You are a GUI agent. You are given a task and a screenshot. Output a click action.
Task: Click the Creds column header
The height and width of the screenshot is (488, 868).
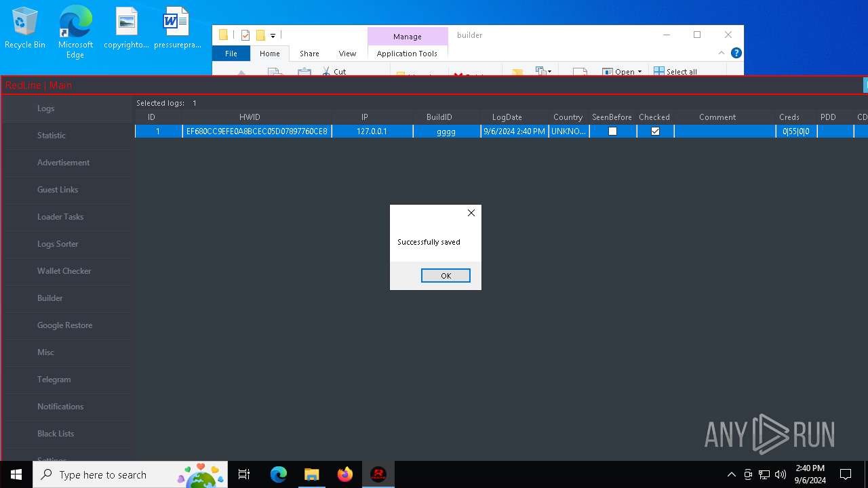tap(789, 117)
